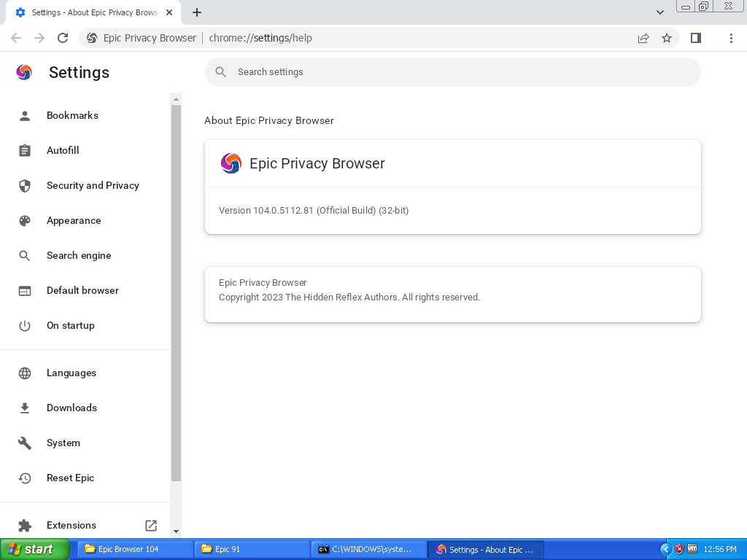Expand hidden system tray icons

(665, 550)
